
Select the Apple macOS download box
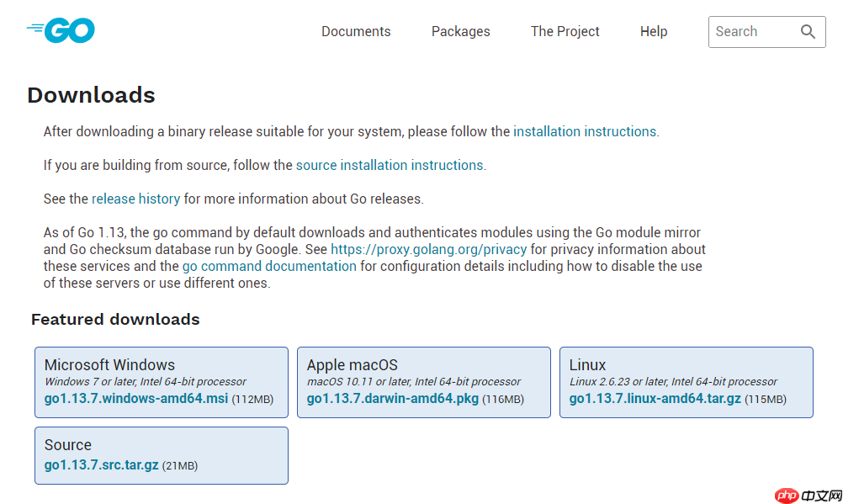coord(424,383)
